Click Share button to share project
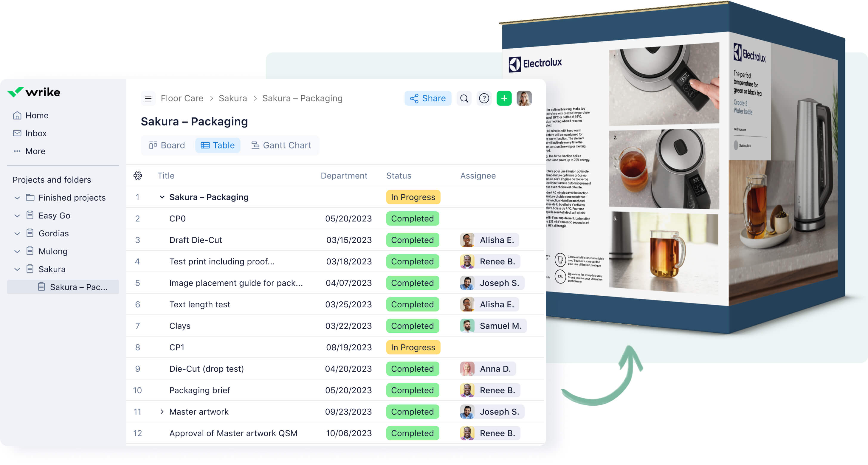The height and width of the screenshot is (465, 868). coord(427,97)
